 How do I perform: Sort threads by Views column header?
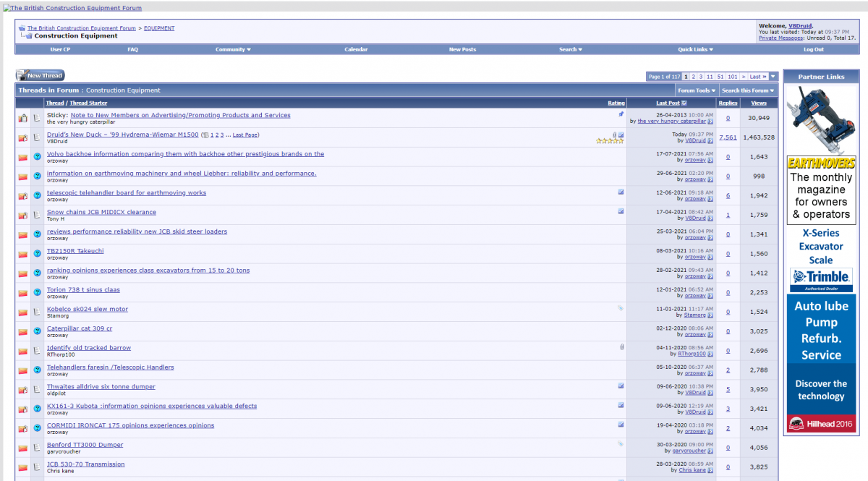tap(759, 103)
